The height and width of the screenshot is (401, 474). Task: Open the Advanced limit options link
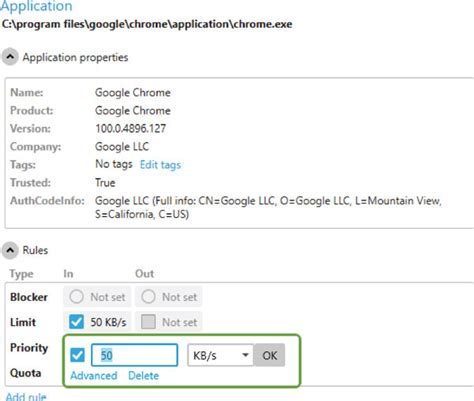click(x=94, y=376)
